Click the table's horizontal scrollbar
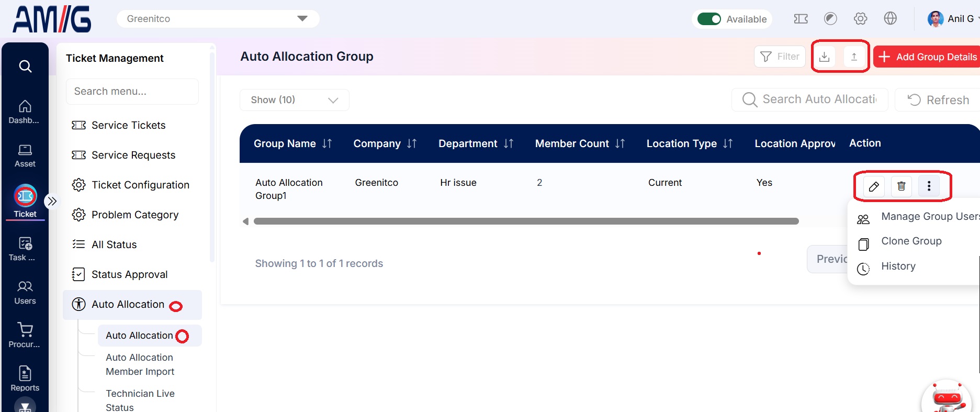This screenshot has width=980, height=412. 526,221
